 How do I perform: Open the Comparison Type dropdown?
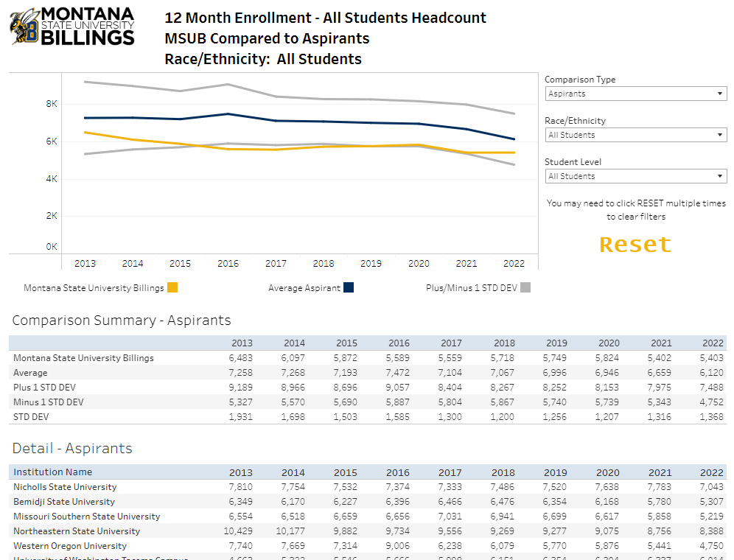coord(635,94)
